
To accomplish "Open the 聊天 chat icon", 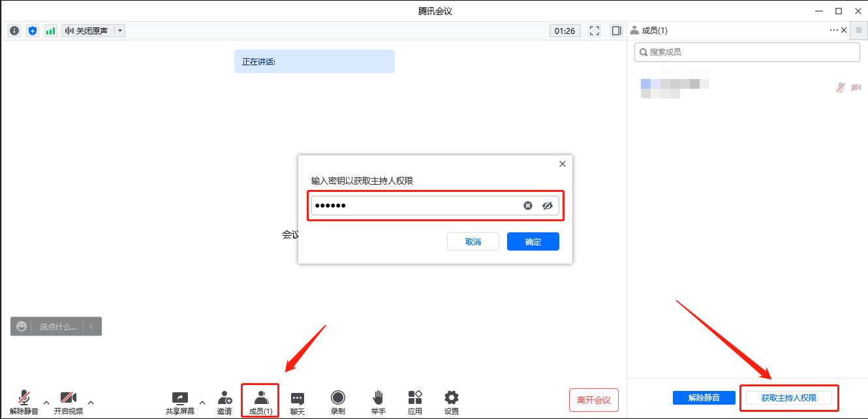I will pyautogui.click(x=298, y=403).
